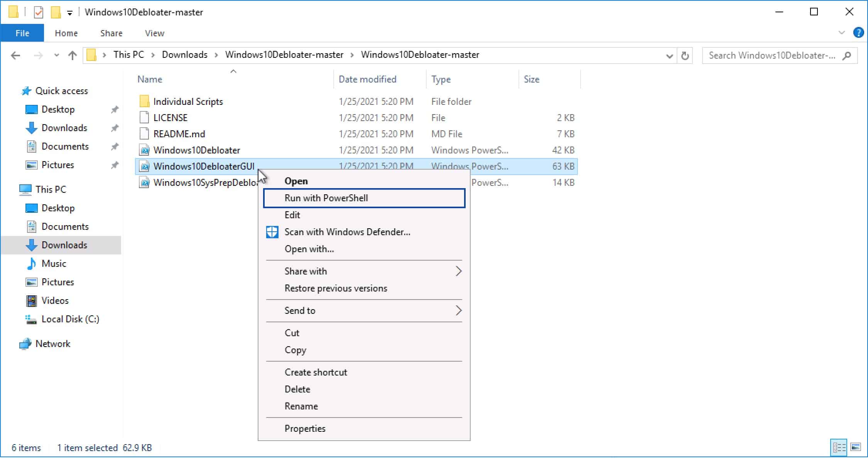This screenshot has width=868, height=458.
Task: Click Properties icon in quick access toolbar
Action: (x=39, y=12)
